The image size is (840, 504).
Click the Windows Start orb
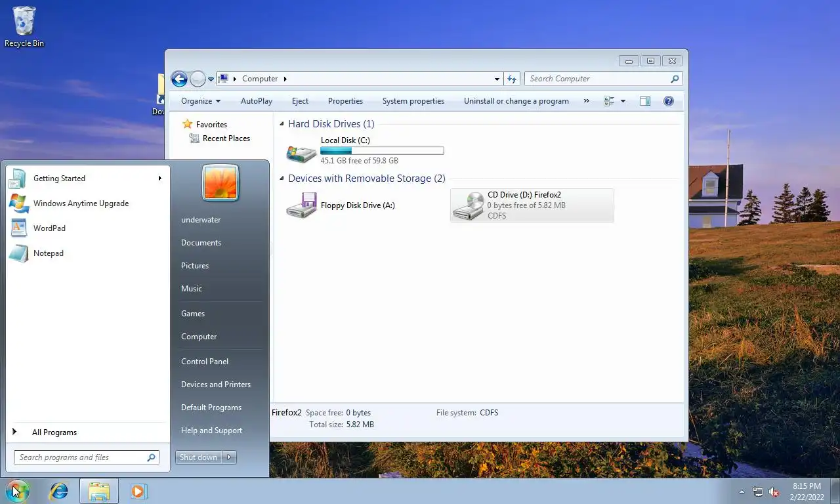[16, 491]
